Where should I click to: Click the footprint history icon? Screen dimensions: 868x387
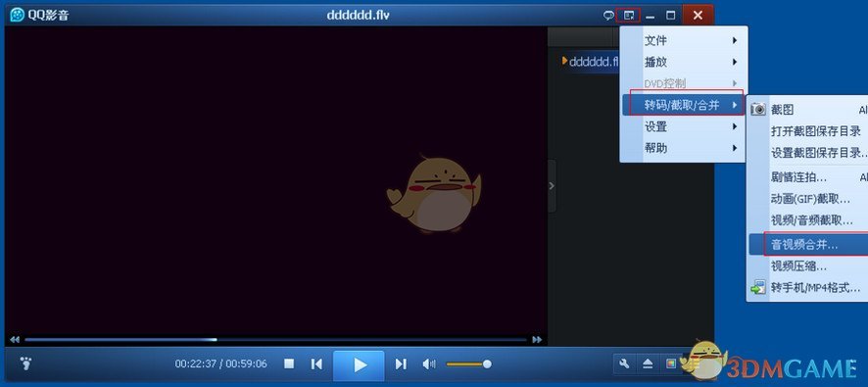25,363
